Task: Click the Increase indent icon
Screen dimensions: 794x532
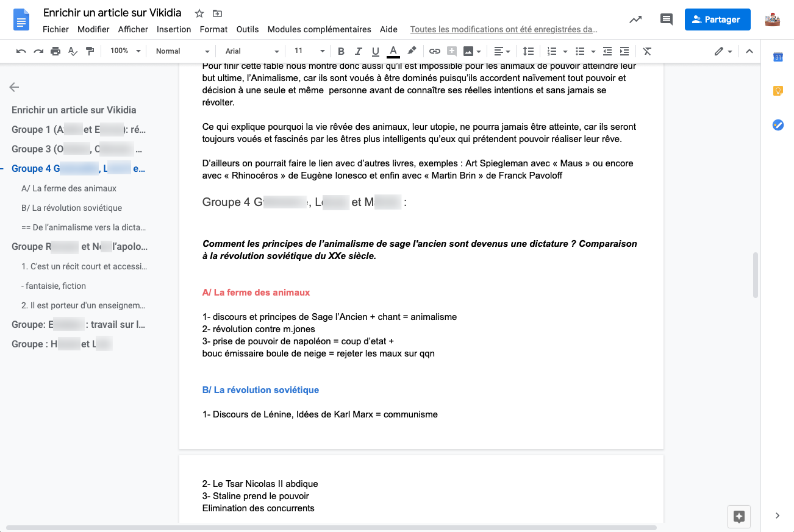Action: [624, 51]
